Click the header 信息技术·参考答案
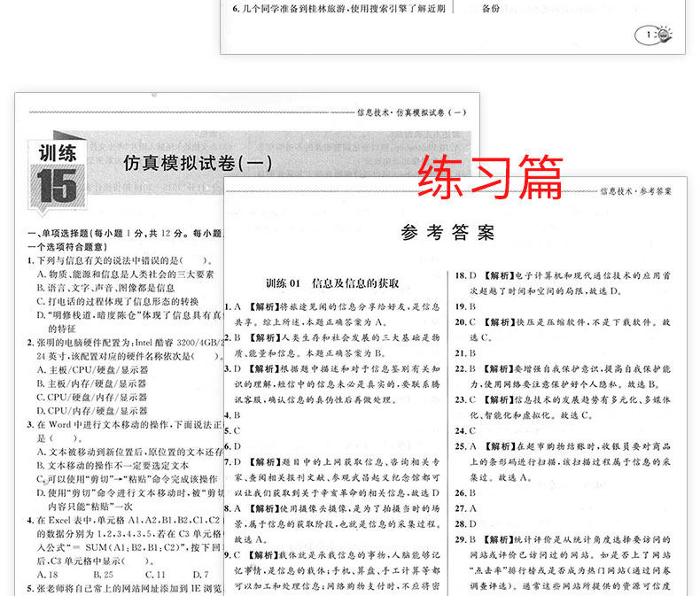 635,191
